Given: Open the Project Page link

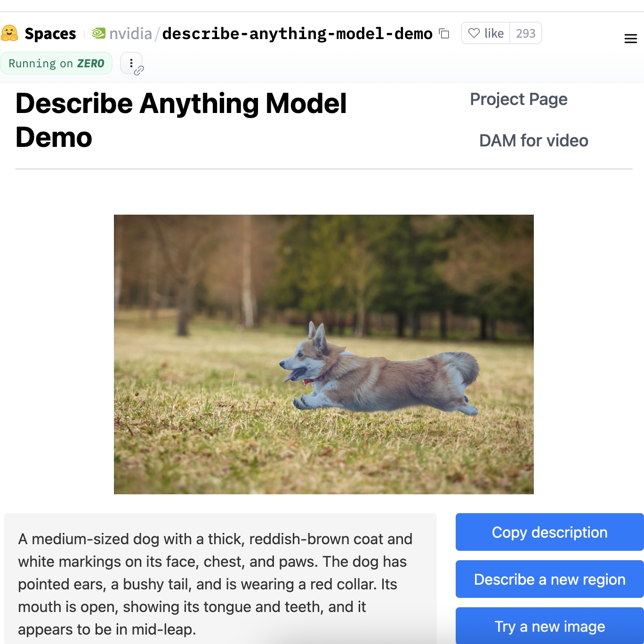Looking at the screenshot, I should pos(518,99).
